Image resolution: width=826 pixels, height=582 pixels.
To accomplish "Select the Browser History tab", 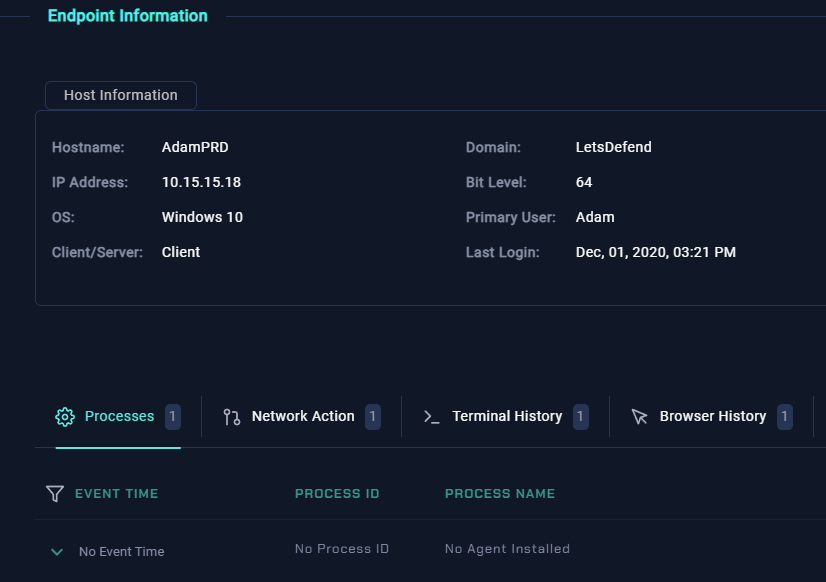I will click(x=713, y=417).
